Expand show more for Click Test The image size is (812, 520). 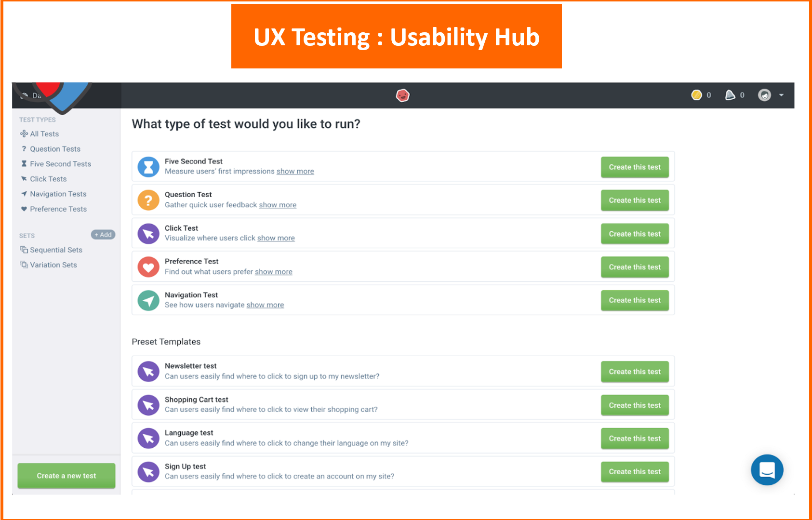pyautogui.click(x=276, y=238)
